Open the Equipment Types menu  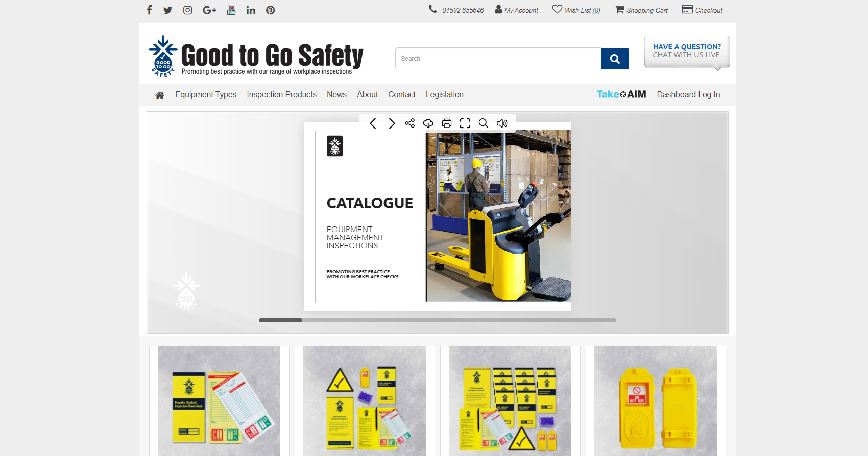click(206, 95)
